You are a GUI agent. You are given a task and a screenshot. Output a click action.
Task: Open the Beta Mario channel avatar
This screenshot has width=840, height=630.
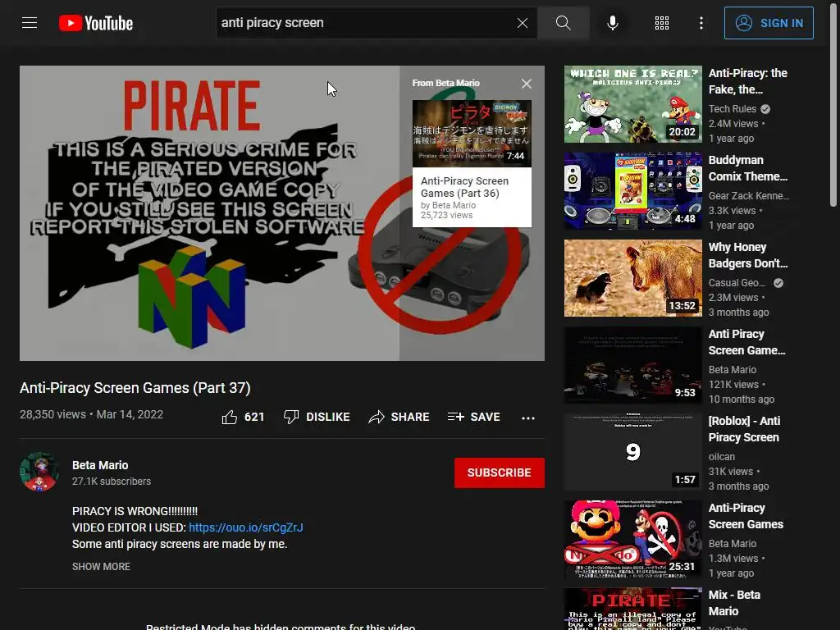(39, 472)
